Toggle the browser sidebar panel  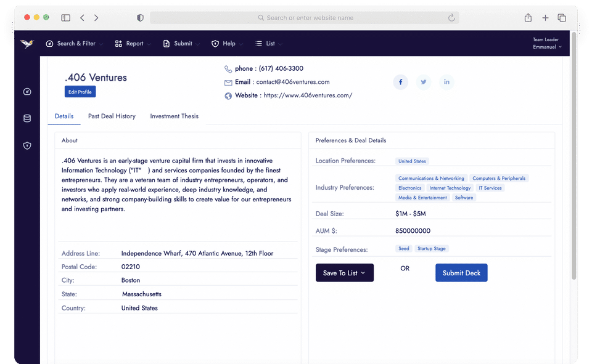pos(66,18)
